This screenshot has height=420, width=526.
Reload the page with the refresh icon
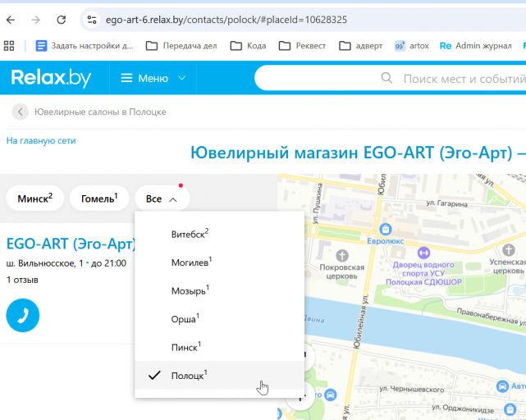point(61,20)
